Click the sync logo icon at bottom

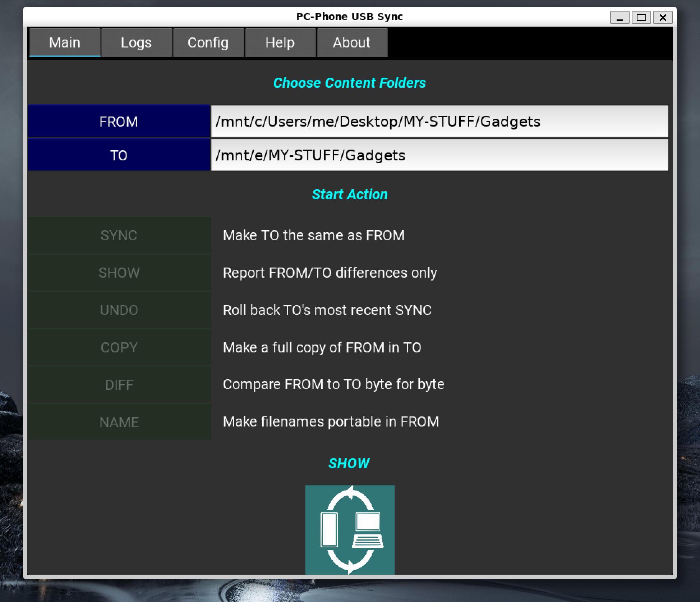[x=350, y=529]
